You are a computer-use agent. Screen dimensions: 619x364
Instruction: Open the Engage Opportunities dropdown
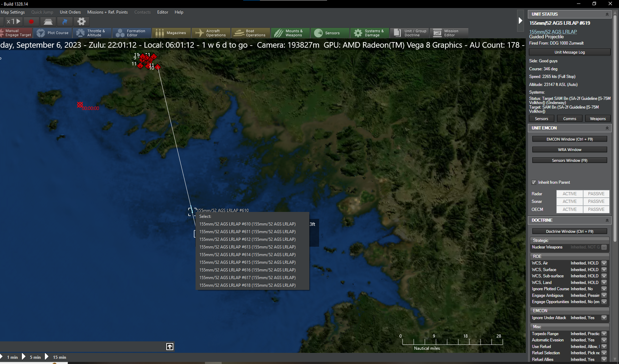(x=604, y=302)
